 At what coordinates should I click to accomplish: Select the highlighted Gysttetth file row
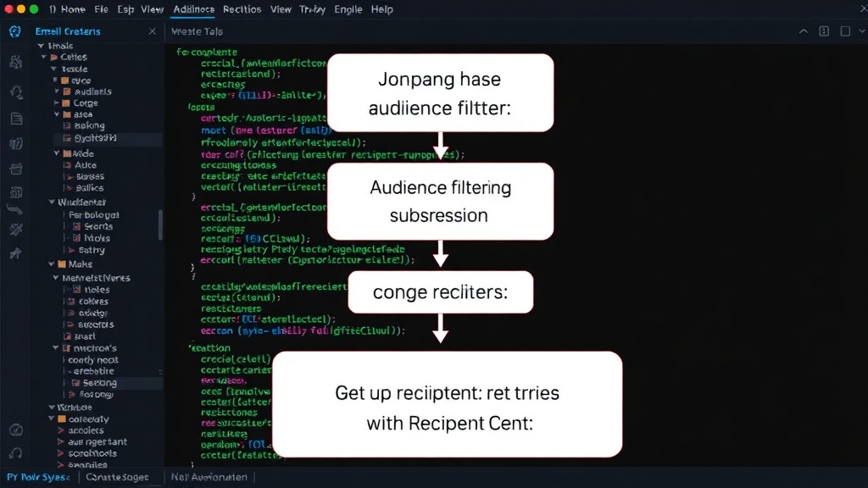pyautogui.click(x=108, y=138)
